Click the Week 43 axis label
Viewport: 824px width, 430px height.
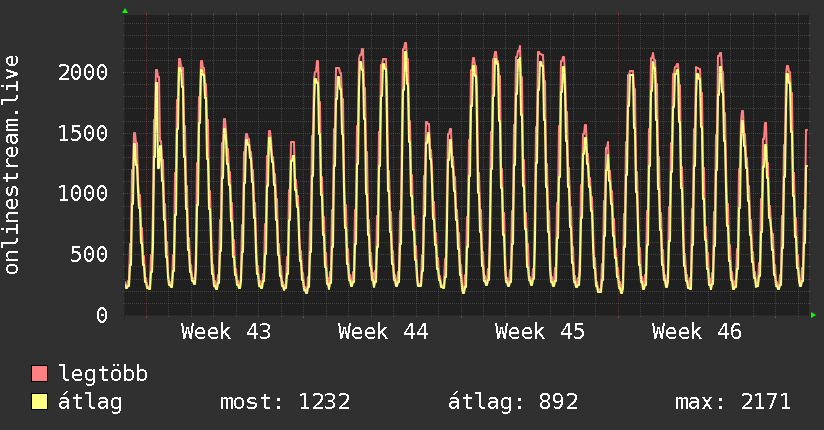point(226,332)
